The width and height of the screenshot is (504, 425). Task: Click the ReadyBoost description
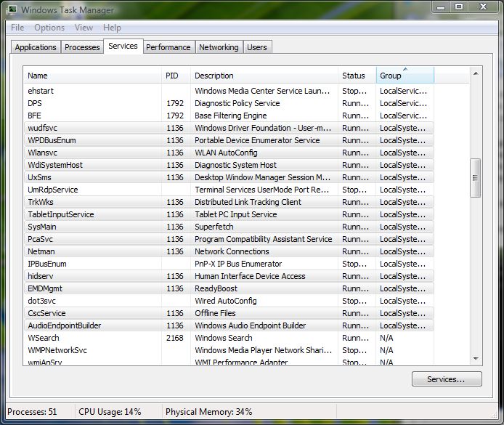point(216,288)
